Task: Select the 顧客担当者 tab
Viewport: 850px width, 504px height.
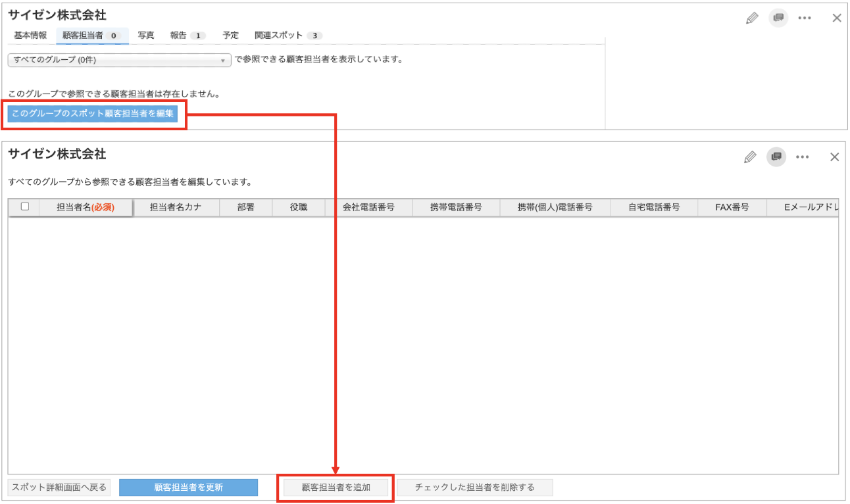Action: (x=92, y=36)
